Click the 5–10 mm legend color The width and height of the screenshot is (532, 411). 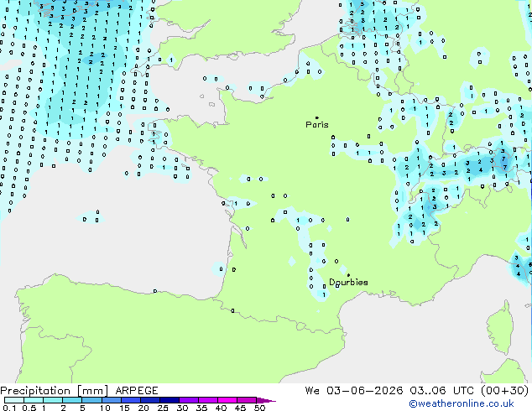[91, 400]
